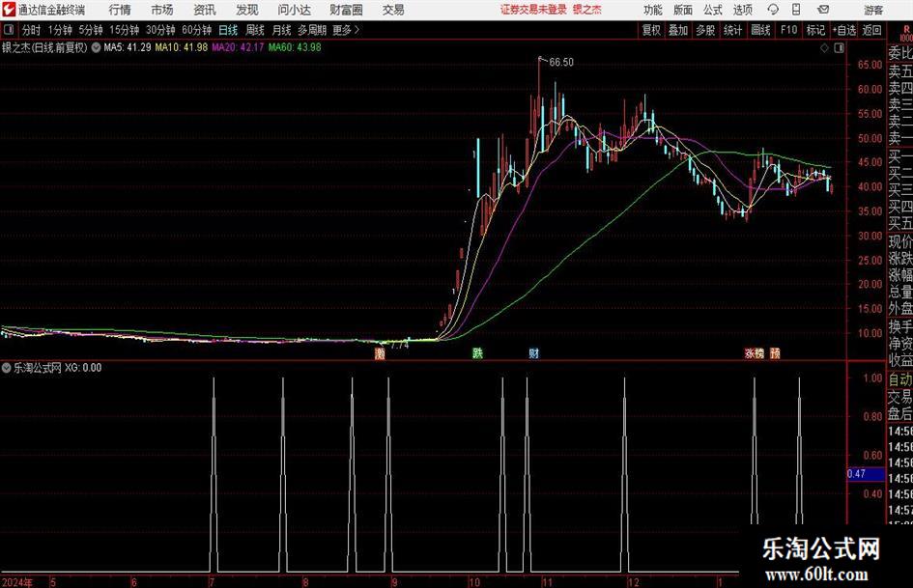This screenshot has width=913, height=588.
Task: Click the 画线 drawing tools button
Action: (x=760, y=30)
